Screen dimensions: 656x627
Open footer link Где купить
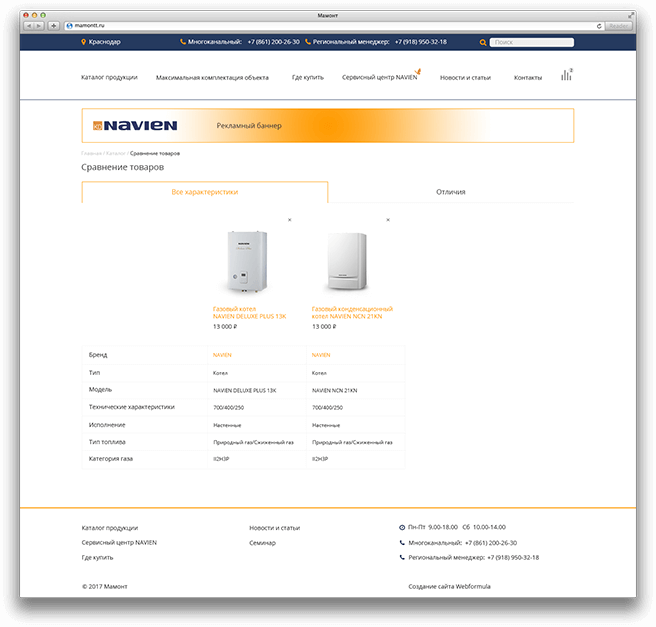tap(97, 558)
